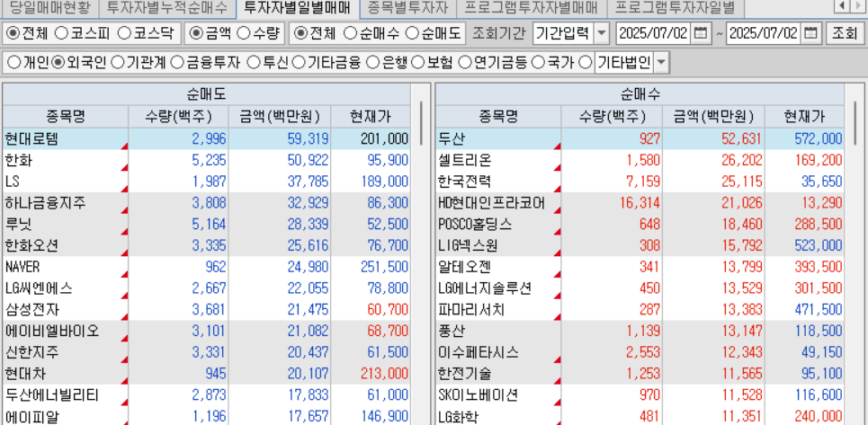Select the LG에너지솔루션 row

pyautogui.click(x=640, y=288)
